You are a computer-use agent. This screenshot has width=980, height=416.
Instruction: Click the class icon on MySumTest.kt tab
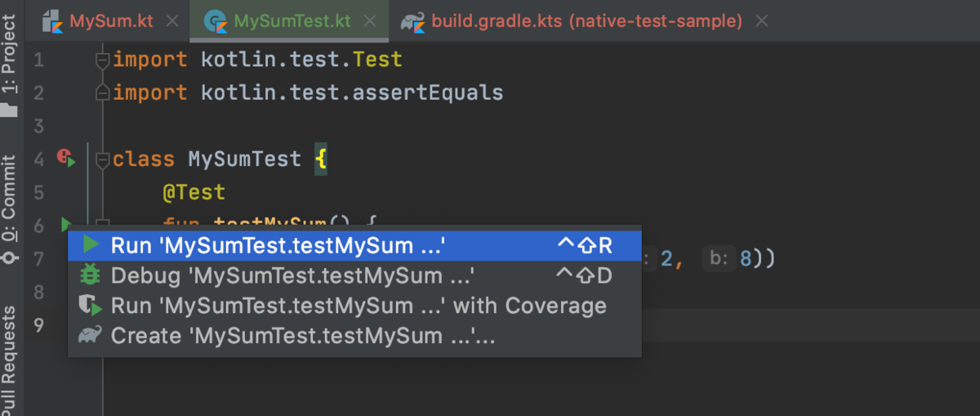216,20
